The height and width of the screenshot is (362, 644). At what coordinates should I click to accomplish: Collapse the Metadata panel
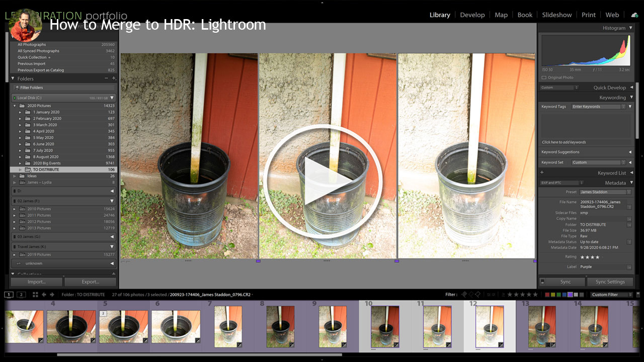click(631, 183)
